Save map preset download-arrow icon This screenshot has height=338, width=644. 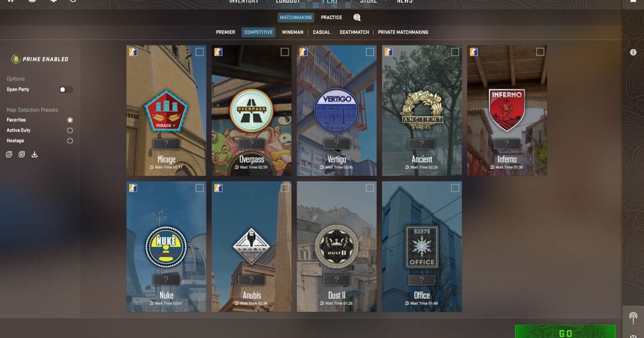coord(35,154)
